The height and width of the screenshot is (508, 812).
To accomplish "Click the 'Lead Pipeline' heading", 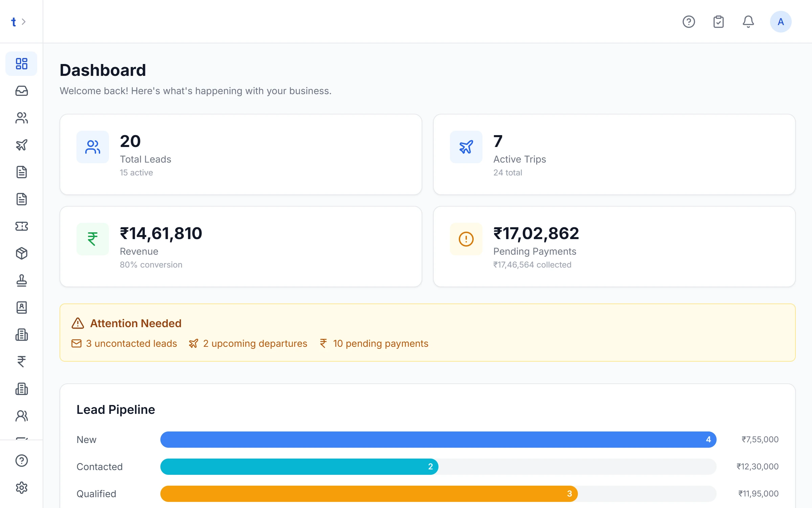I will [x=116, y=410].
